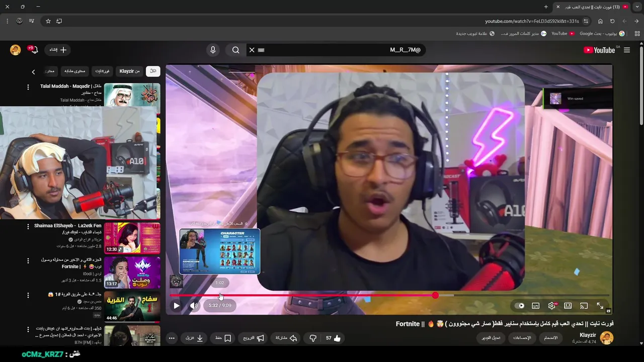Select the محتوى مشابه filter chip
The height and width of the screenshot is (362, 644).
[x=75, y=71]
